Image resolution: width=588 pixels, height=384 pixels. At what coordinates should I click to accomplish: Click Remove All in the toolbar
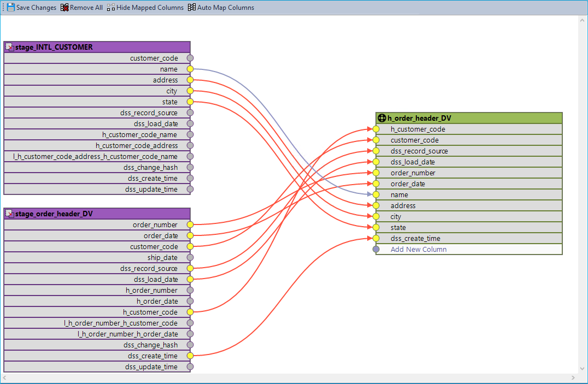81,7
